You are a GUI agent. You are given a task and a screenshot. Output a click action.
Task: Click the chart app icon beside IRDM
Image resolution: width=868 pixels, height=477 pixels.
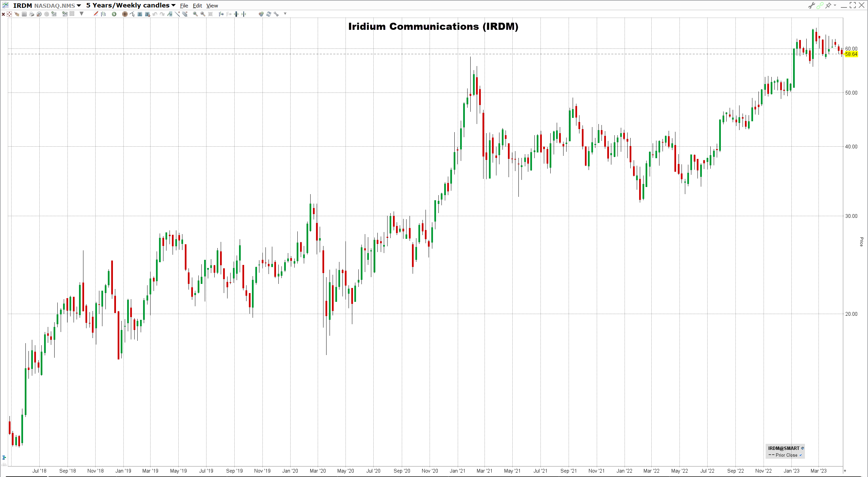click(5, 5)
